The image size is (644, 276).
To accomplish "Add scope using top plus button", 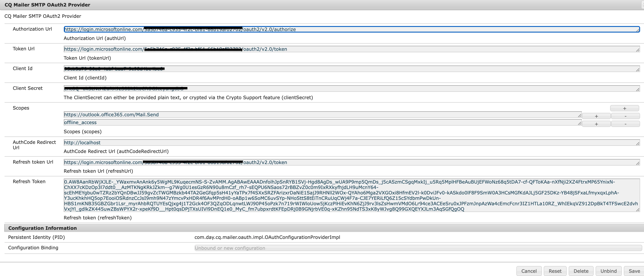I will pos(624,108).
